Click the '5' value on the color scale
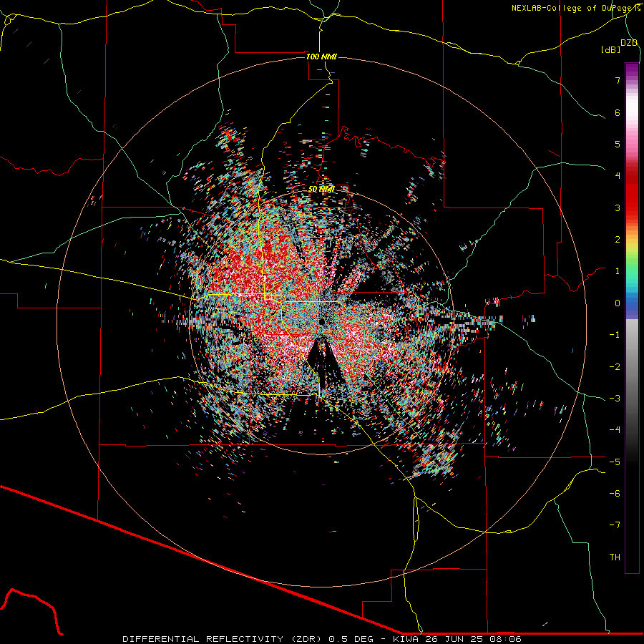The width and height of the screenshot is (644, 644). pos(618,144)
